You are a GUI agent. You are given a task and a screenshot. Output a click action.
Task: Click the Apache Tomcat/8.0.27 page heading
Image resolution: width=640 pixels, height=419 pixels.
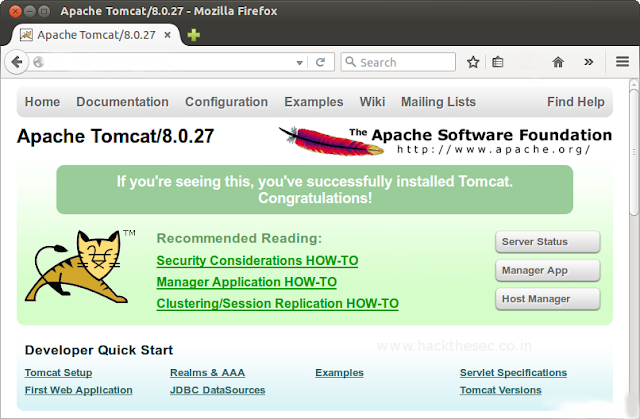pyautogui.click(x=116, y=136)
